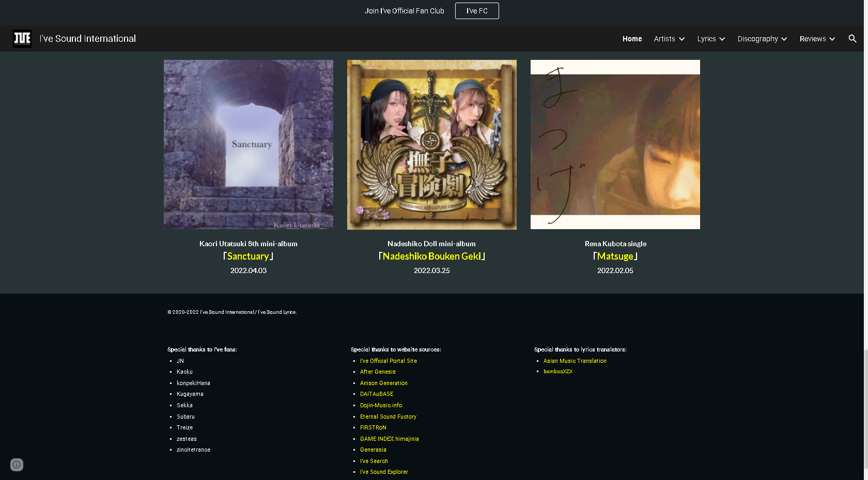Click the I've Sound International site title

(88, 39)
